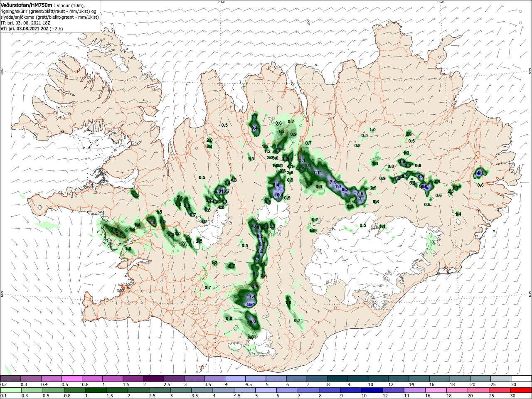The width and height of the screenshot is (532, 399).
Task: Pick the gray-green 3 swatch in lower rain legend
Action: (181, 390)
